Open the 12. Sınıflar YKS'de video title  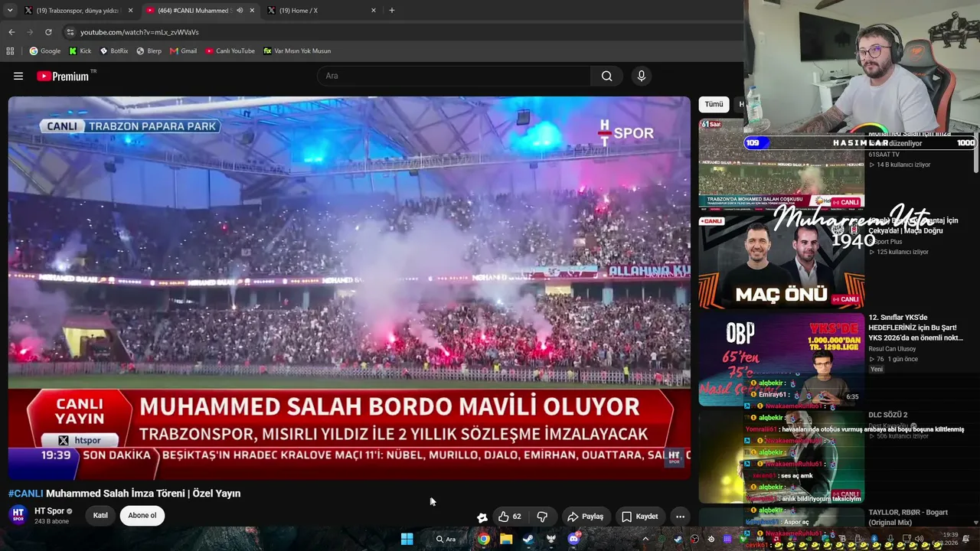[x=916, y=328]
